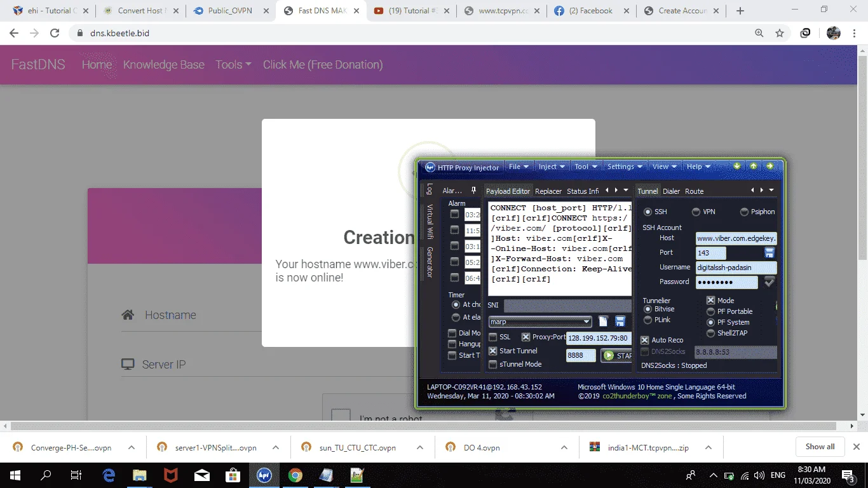The image size is (868, 488).
Task: Click save disk icon beside marp profile dropdown
Action: pyautogui.click(x=620, y=322)
